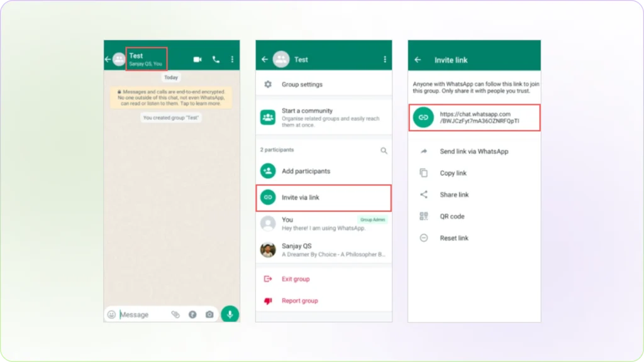Open the You participant row

(x=324, y=224)
